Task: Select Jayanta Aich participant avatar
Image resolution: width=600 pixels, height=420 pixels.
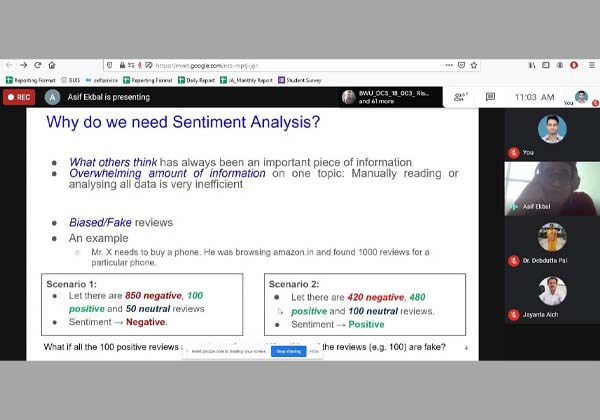Action: [552, 291]
